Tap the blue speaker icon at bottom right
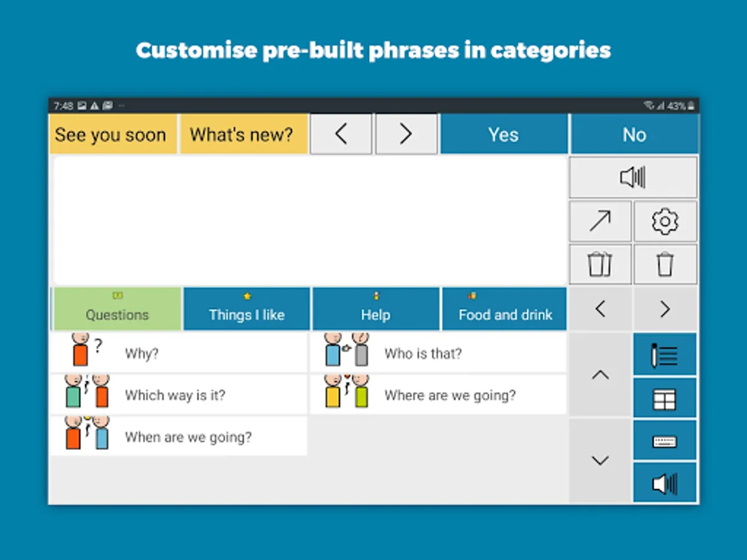The image size is (747, 560). coord(665,483)
